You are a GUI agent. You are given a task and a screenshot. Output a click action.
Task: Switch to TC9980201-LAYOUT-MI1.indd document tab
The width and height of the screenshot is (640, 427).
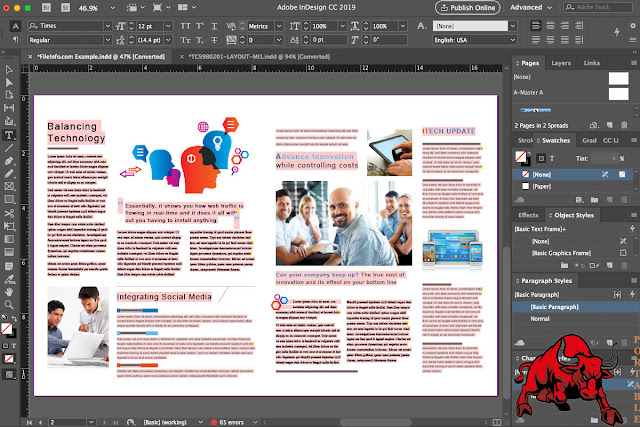coord(259,57)
